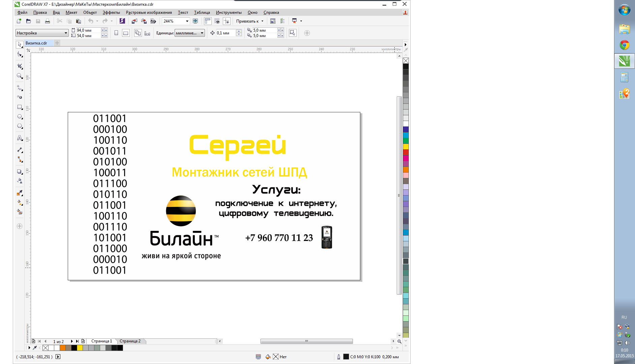Select the Crop tool

pyautogui.click(x=20, y=66)
